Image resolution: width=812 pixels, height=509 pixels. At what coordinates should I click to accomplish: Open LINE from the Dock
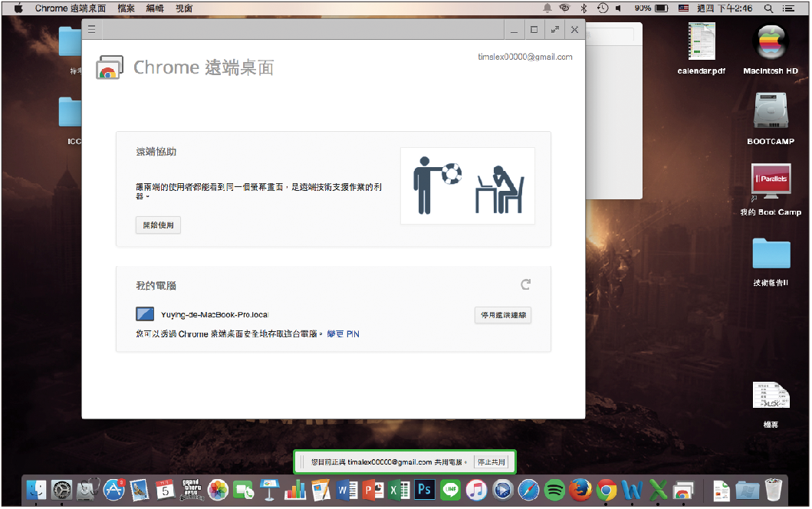coord(451,489)
